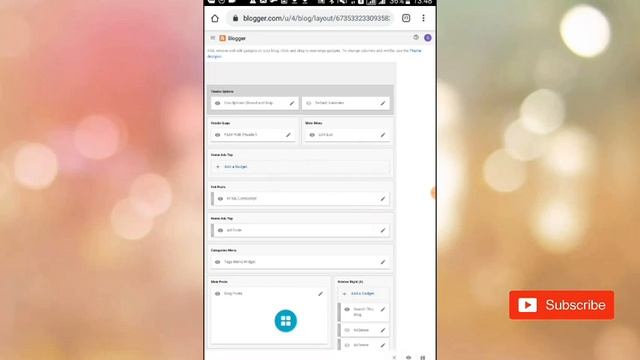Edit the Search This Blog widget
Image resolution: width=640 pixels, height=360 pixels.
pyautogui.click(x=383, y=309)
